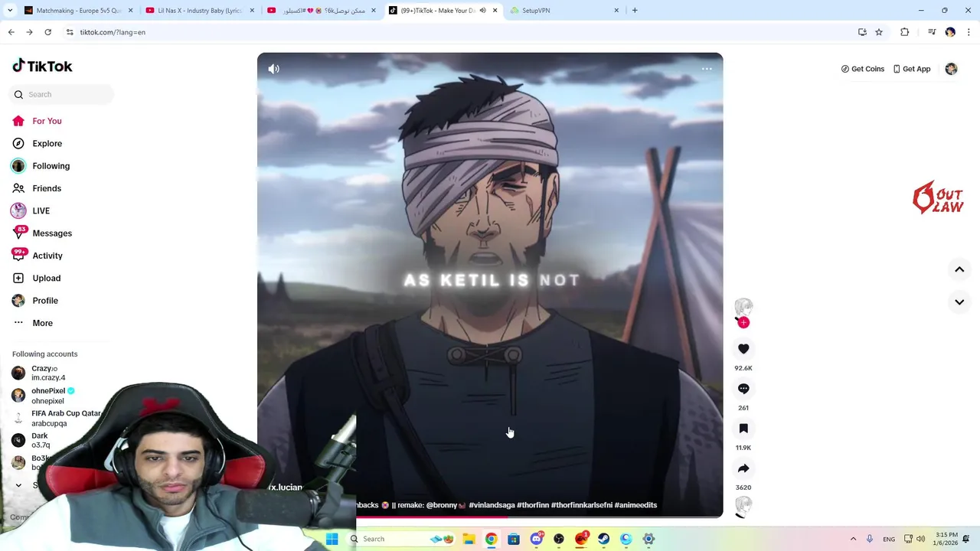Click the @bronny mention in caption
Screen dimensions: 980x551
pos(441,505)
